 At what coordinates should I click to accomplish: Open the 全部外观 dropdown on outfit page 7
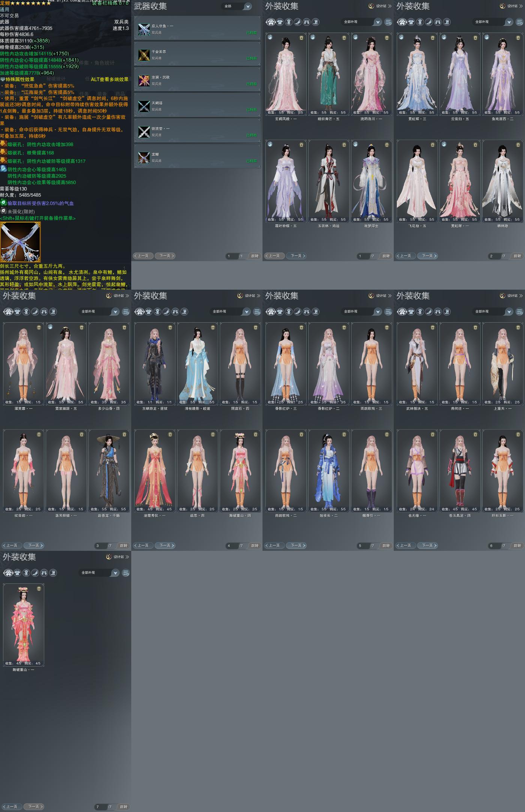point(99,573)
